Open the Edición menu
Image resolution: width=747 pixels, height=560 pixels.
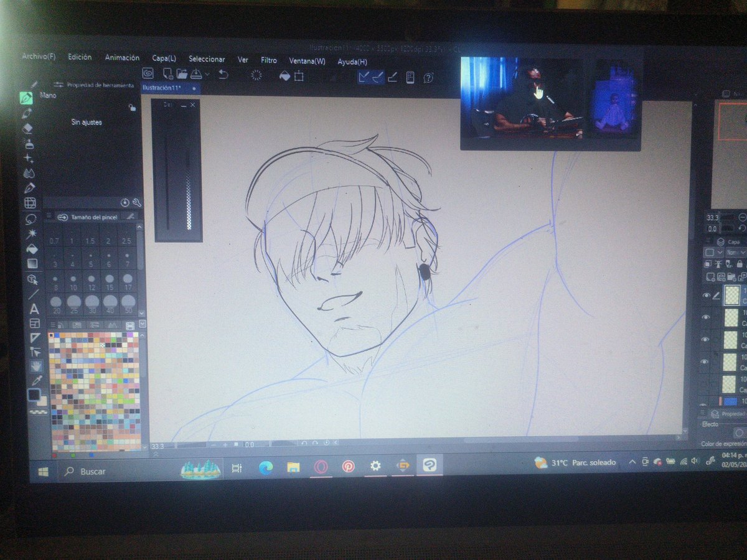coord(80,57)
